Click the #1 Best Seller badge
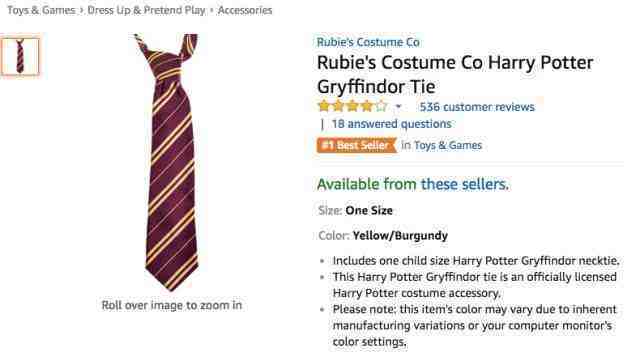 (x=356, y=145)
